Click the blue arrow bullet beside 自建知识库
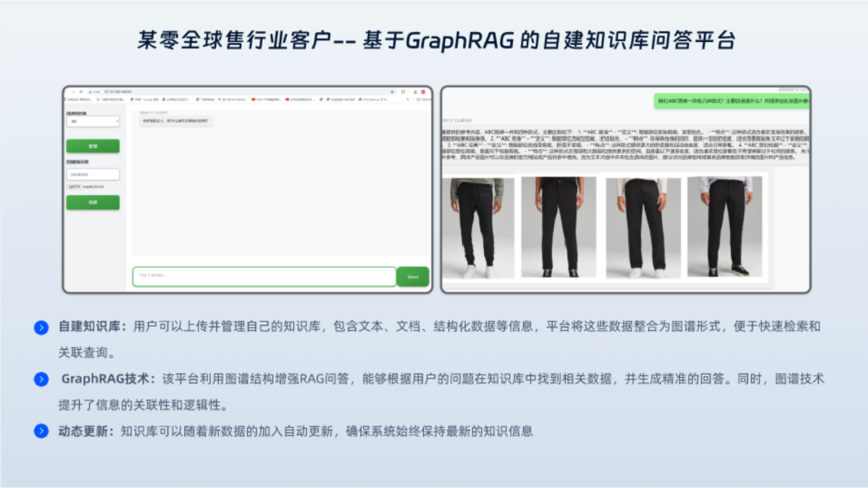Viewport: 868px width, 488px height. pos(41,328)
